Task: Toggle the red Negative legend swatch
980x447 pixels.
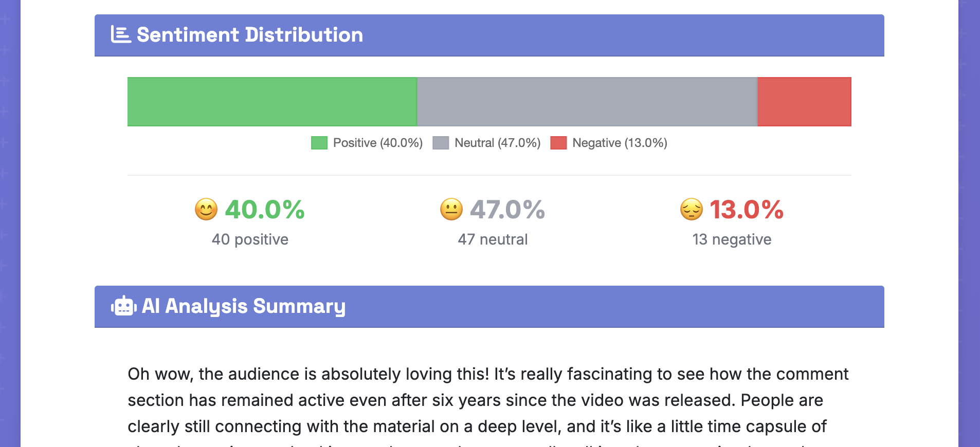Action: pyautogui.click(x=558, y=143)
